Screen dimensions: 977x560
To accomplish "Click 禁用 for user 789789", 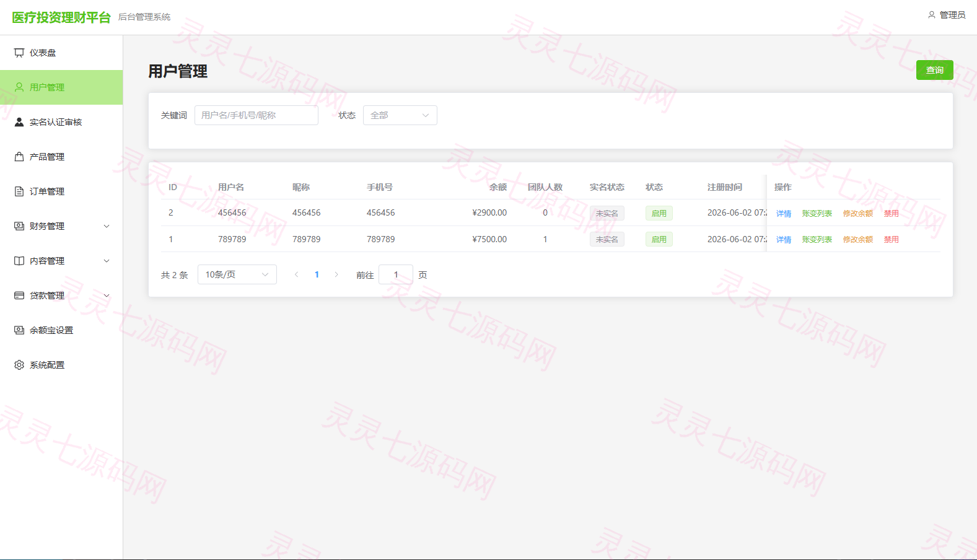I will point(892,239).
